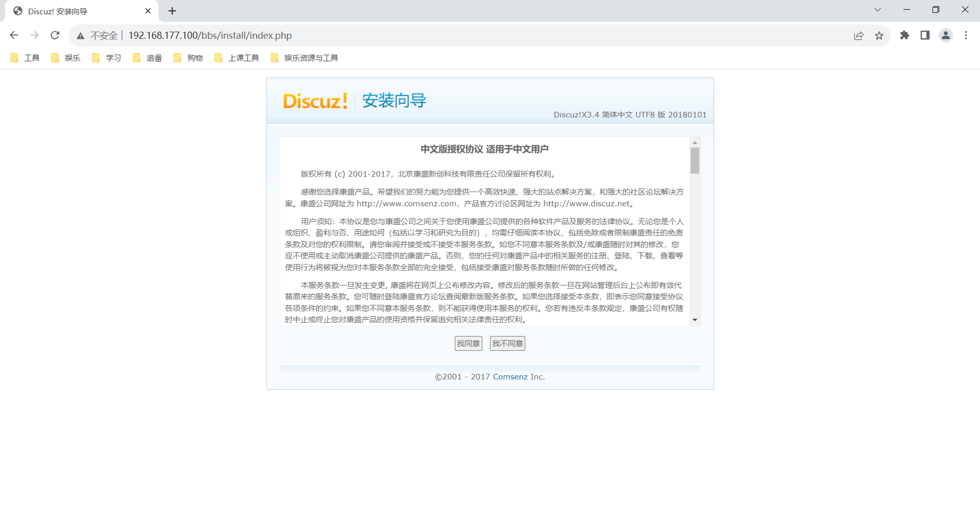The width and height of the screenshot is (980, 526).
Task: Open the 工具 bookmark folder
Action: [x=25, y=58]
